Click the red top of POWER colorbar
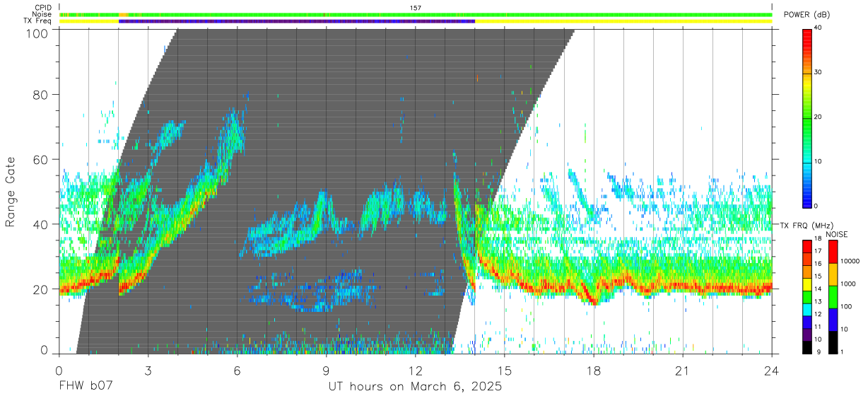 tap(807, 41)
